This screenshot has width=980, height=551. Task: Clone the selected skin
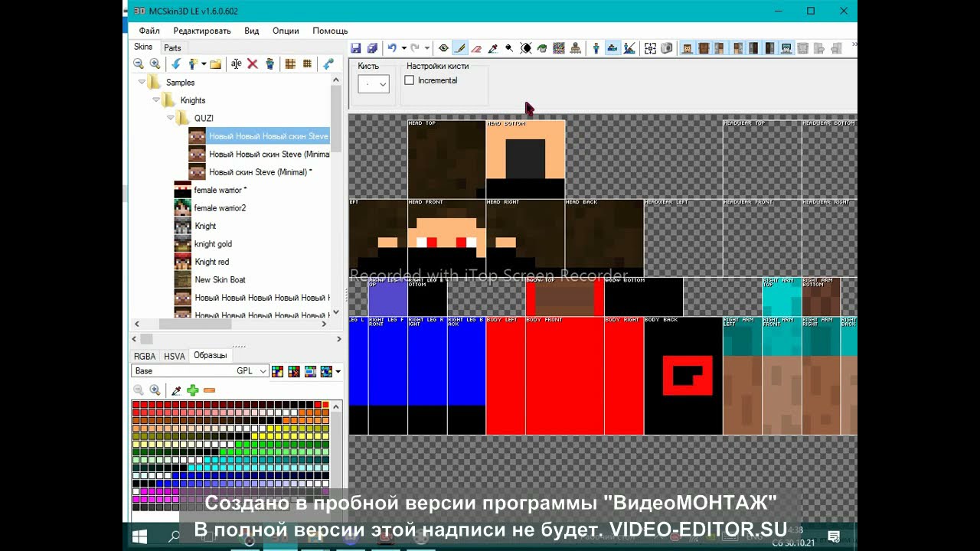[x=269, y=64]
